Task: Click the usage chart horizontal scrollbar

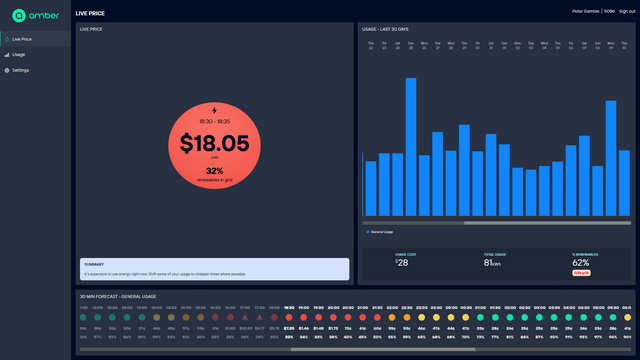Action: [x=496, y=223]
